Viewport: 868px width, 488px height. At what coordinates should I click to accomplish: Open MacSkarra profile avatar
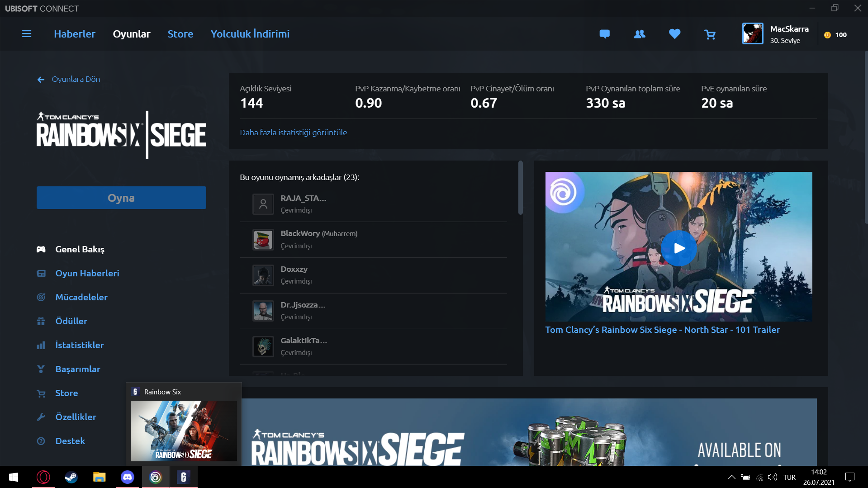tap(753, 33)
